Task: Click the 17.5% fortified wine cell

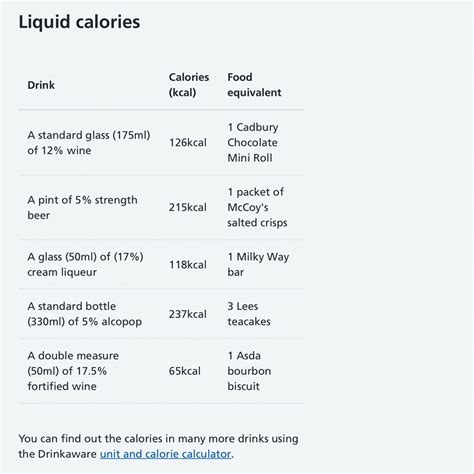Action: tap(73, 371)
